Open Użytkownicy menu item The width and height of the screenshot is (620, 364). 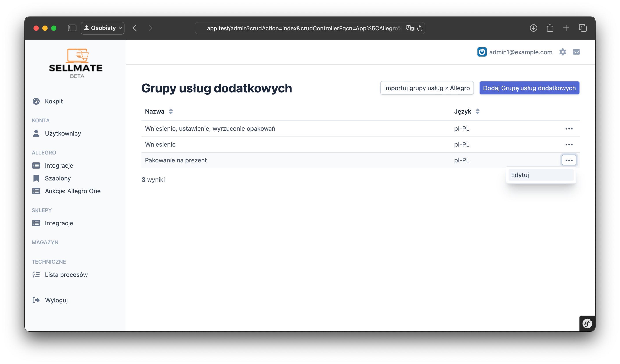tap(63, 133)
